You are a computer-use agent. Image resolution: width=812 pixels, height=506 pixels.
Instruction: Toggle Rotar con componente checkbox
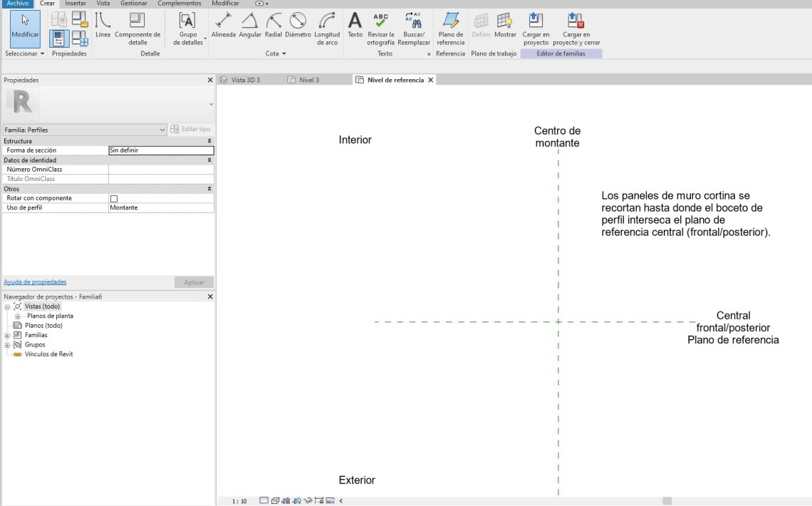[114, 198]
